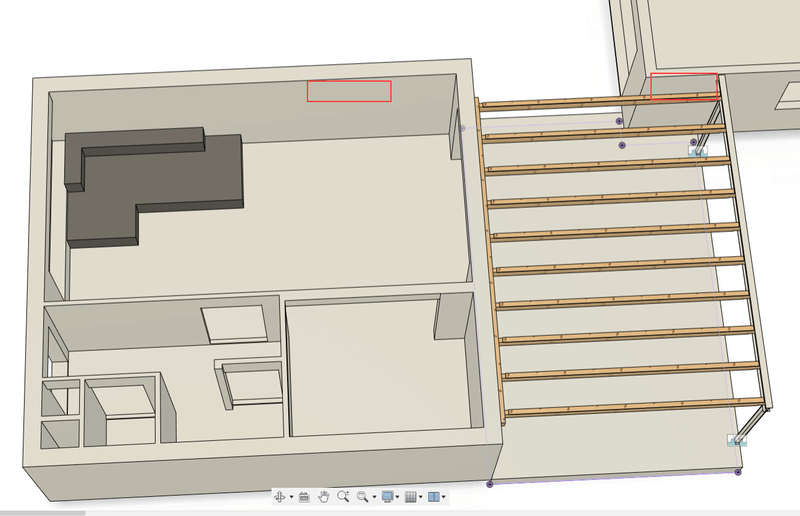Expand the Zoom Window options dropdown

tap(374, 497)
